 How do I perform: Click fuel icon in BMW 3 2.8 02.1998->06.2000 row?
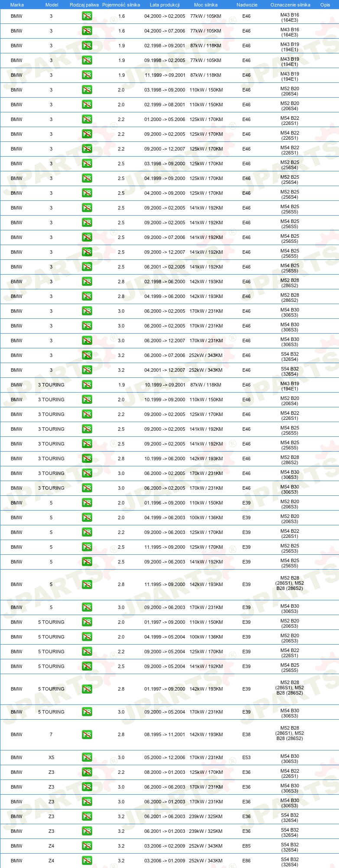(87, 282)
